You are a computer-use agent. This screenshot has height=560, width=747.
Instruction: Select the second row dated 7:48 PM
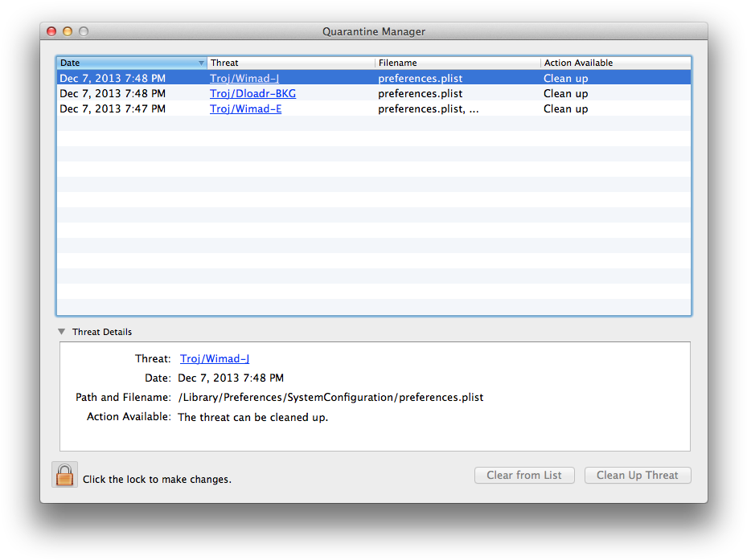click(113, 94)
